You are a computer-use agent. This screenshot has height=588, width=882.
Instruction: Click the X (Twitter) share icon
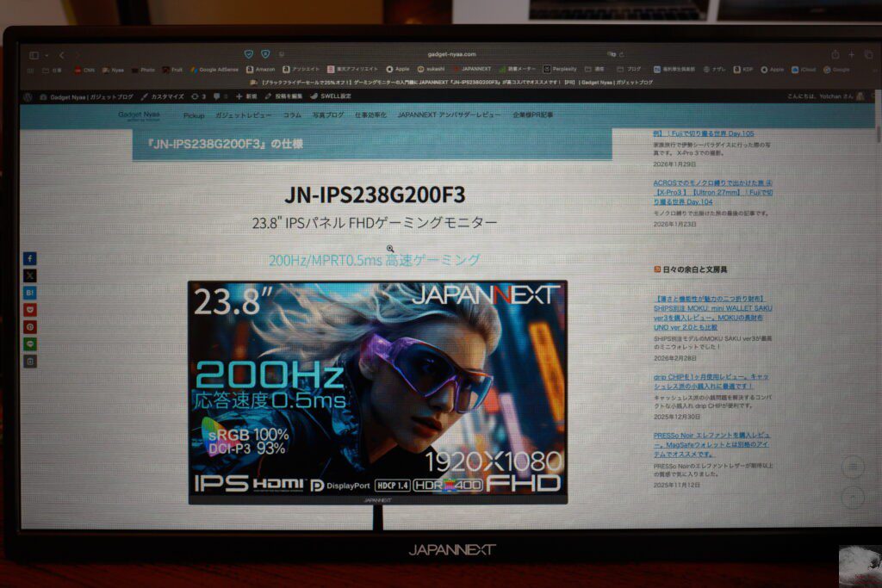pyautogui.click(x=30, y=275)
